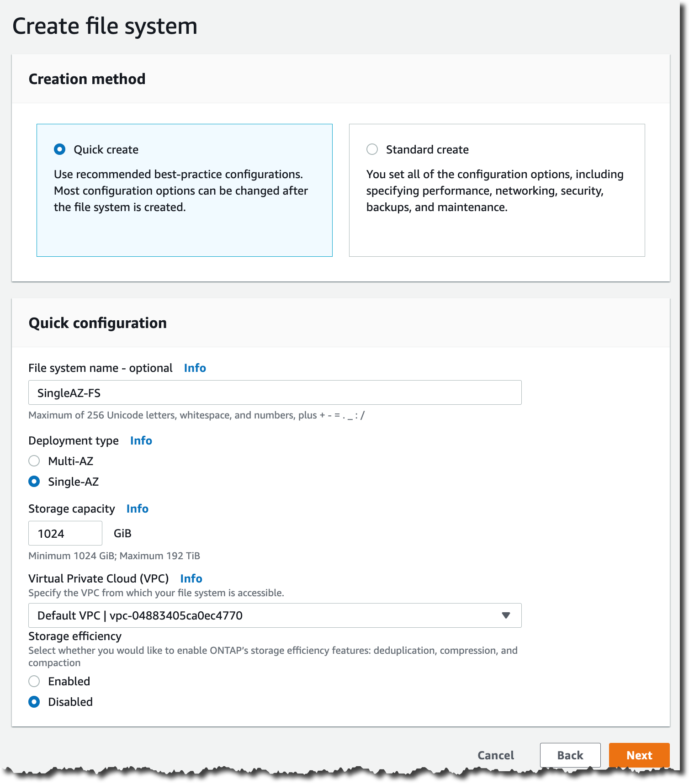Open Info link for Deployment type
The image size is (689, 784).
pos(141,441)
